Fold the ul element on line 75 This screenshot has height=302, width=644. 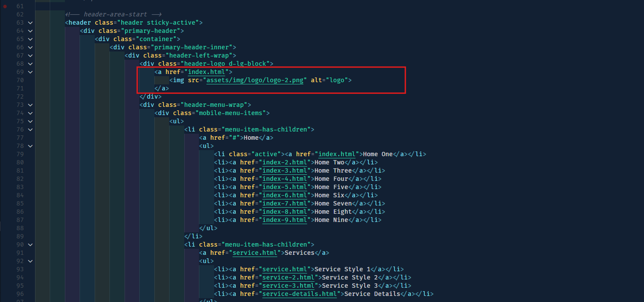coord(29,121)
